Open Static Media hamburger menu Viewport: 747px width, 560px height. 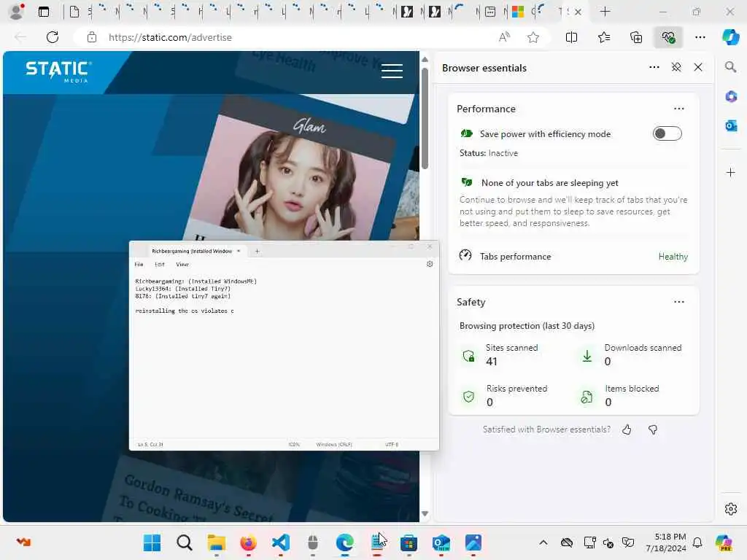[392, 71]
